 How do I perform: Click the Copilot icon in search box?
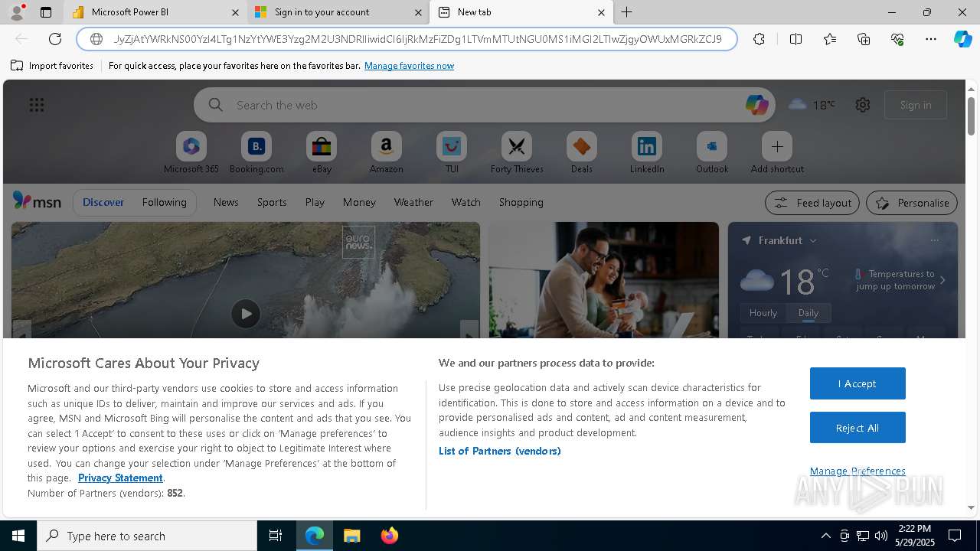(756, 105)
